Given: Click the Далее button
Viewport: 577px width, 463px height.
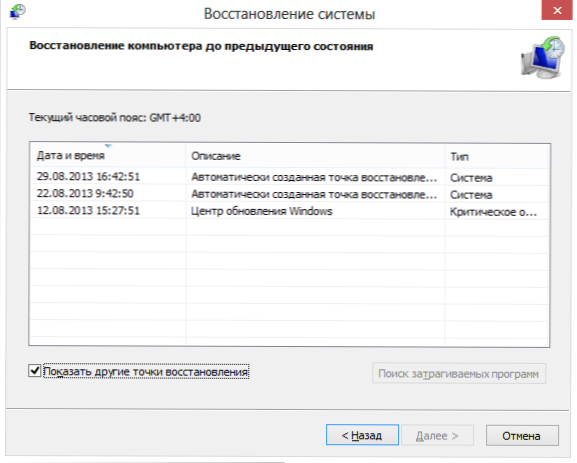Looking at the screenshot, I should click(x=437, y=435).
